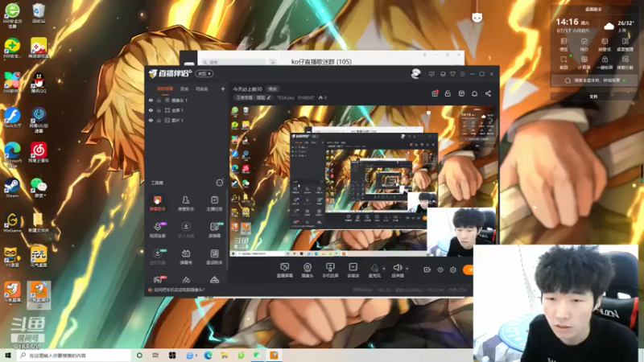Click the widget file search field
644x362 pixels.
pos(594,80)
